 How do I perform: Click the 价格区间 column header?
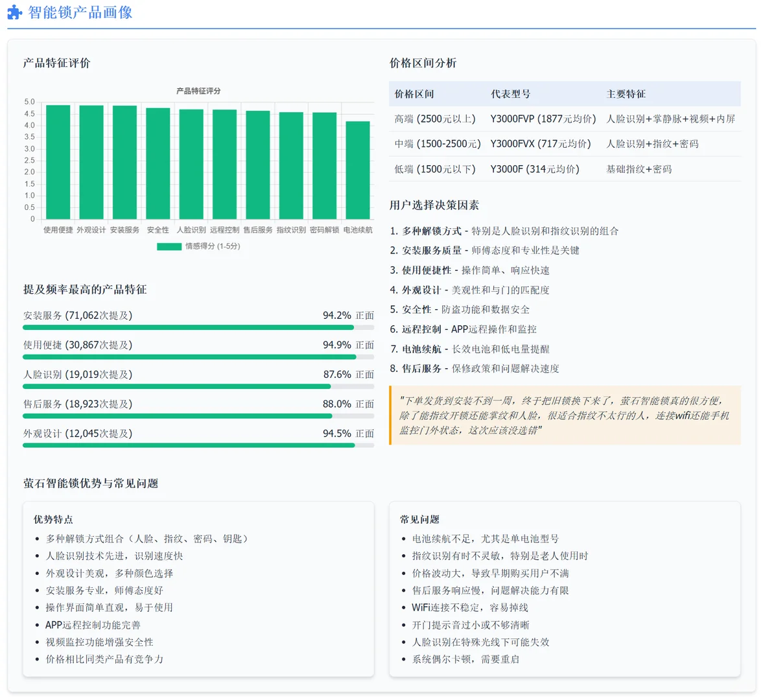tap(414, 94)
